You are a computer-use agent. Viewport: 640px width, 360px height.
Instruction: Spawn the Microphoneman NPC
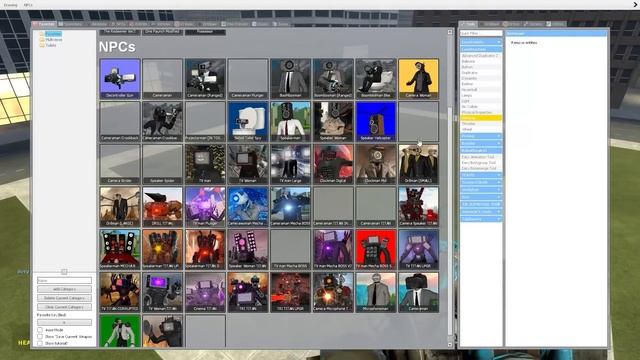pyautogui.click(x=376, y=292)
